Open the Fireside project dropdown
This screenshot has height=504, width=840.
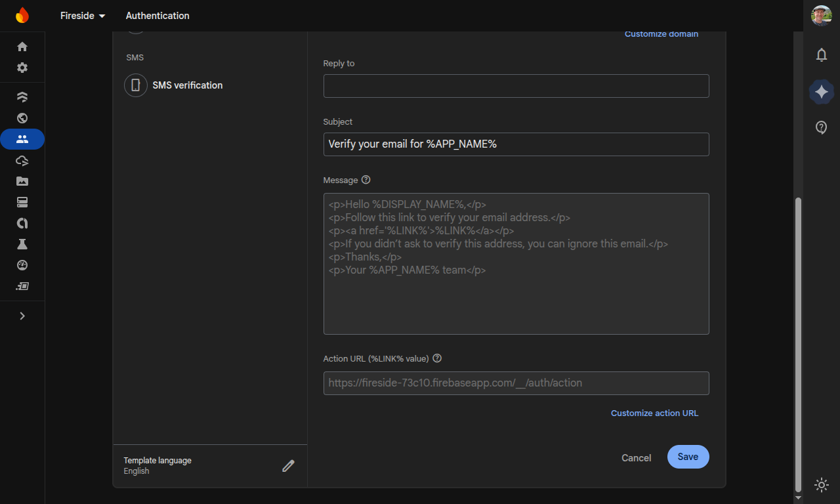point(82,15)
